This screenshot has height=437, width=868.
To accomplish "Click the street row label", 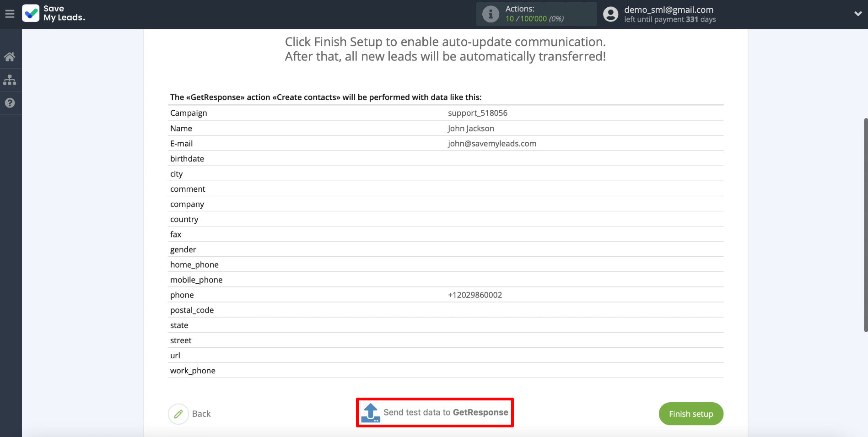I will (x=181, y=340).
